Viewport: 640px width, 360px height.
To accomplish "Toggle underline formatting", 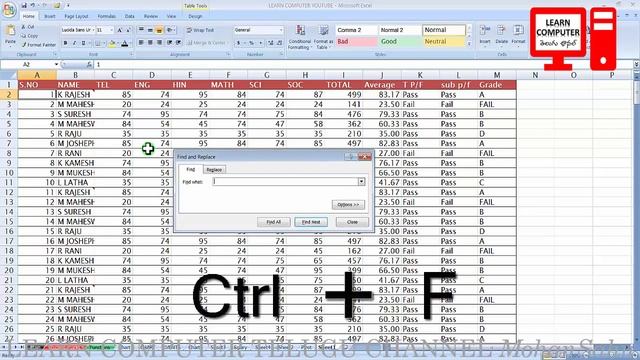I will click(83, 43).
